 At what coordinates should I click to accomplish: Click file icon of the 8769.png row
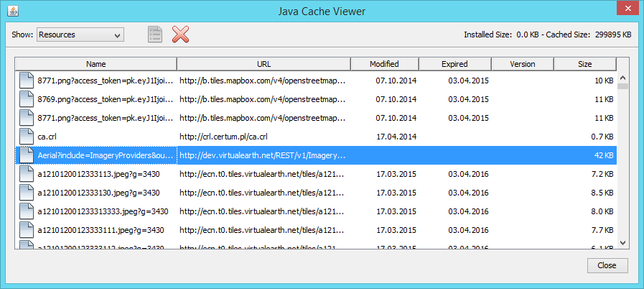point(27,98)
